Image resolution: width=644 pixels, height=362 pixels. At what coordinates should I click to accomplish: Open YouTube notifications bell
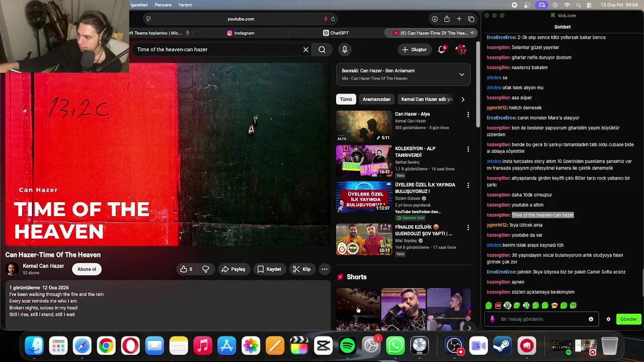tap(441, 49)
